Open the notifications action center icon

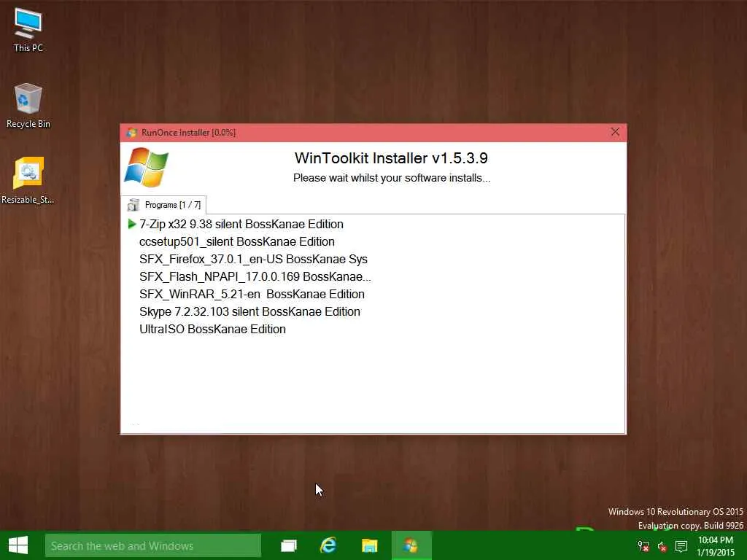(x=681, y=546)
